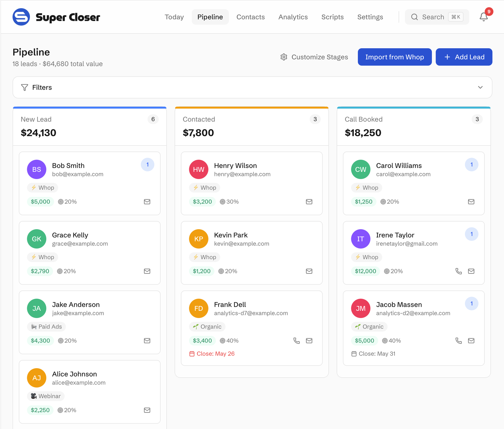Click the Search field

click(x=437, y=17)
